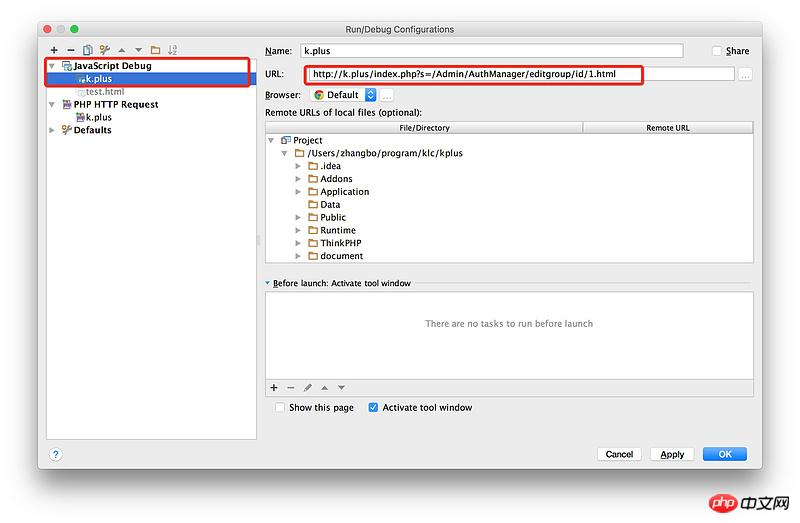The image size is (800, 523).
Task: Select the JavaScript Debug group row
Action: [151, 66]
